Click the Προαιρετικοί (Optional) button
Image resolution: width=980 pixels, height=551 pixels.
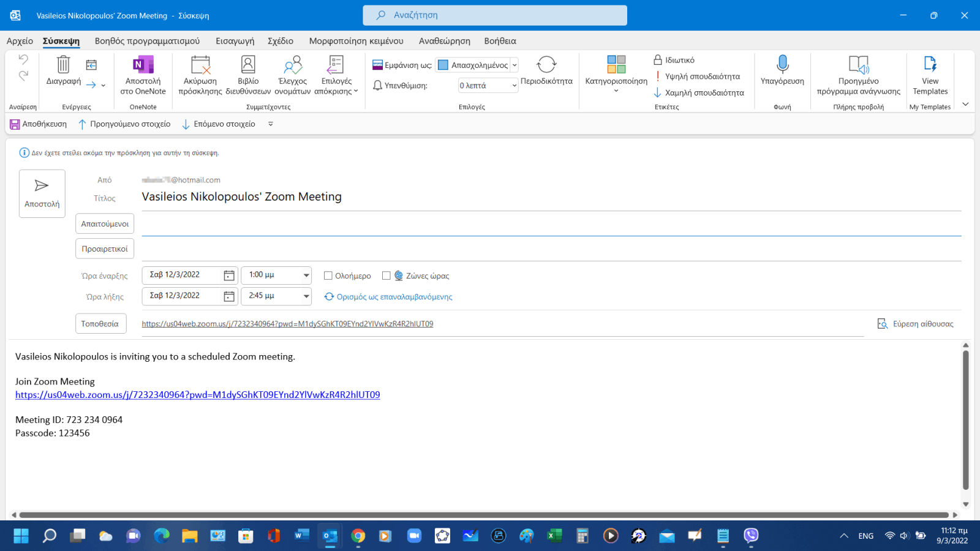[x=105, y=249]
